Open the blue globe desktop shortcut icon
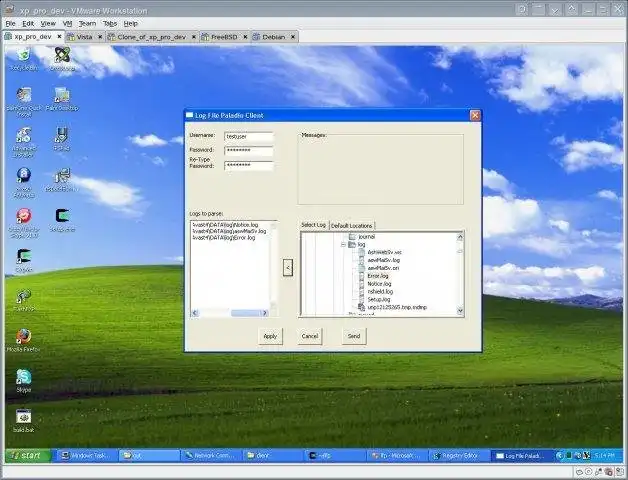 point(24,175)
